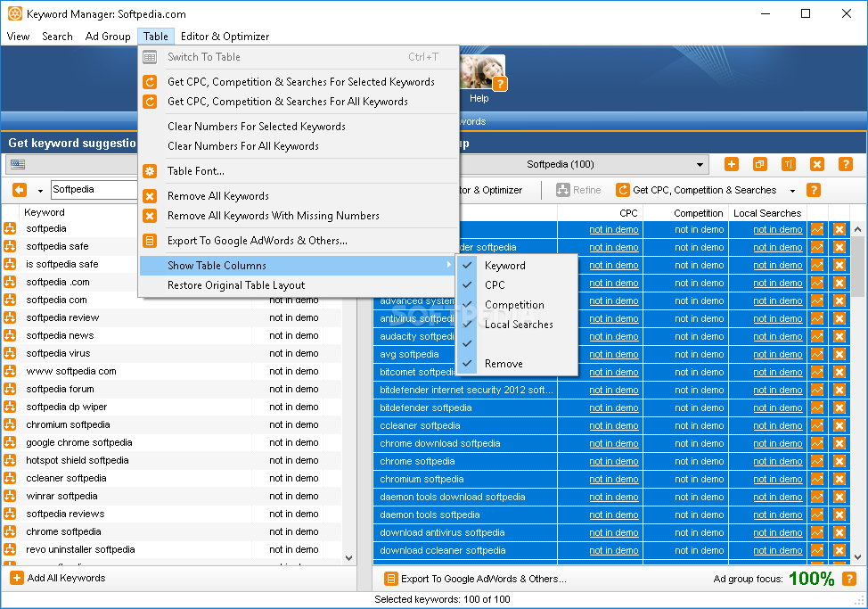868x609 pixels.
Task: Select 'hotspot shield softpedia' suggestion row
Action: click(172, 460)
